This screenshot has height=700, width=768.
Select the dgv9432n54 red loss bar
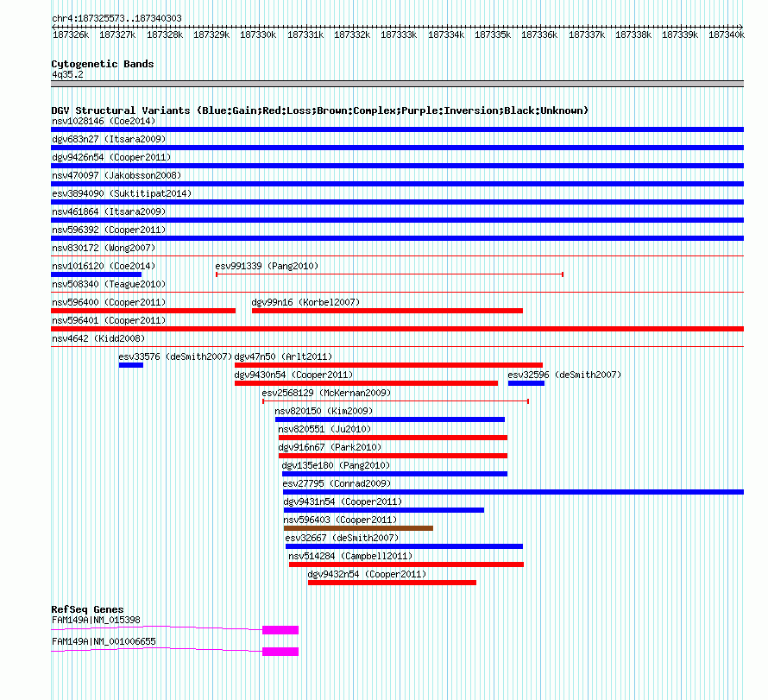392,583
